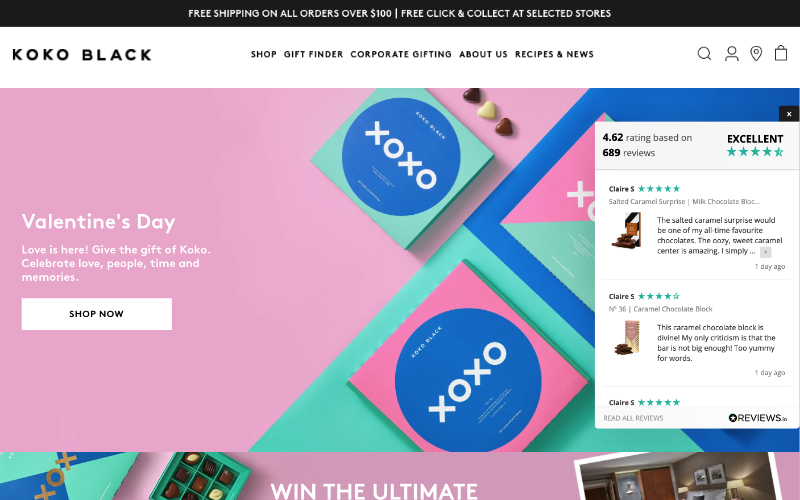Click the Excellent star rating summary

click(x=755, y=145)
